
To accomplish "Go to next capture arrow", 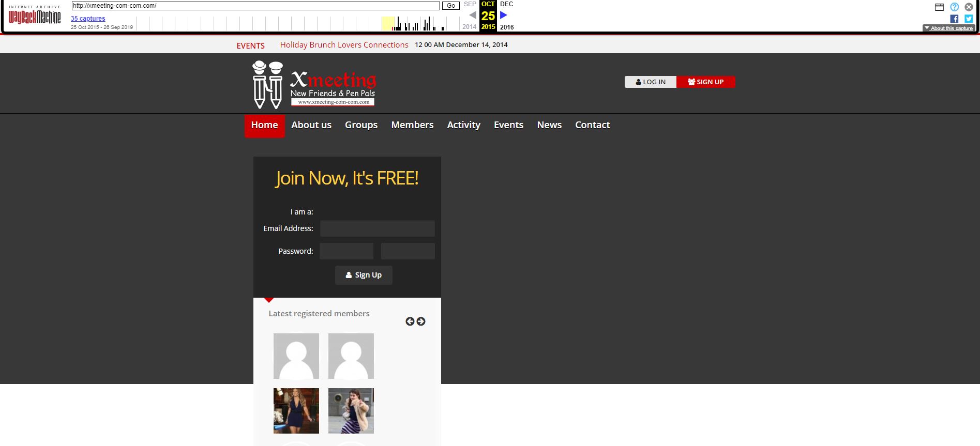I will [x=504, y=16].
